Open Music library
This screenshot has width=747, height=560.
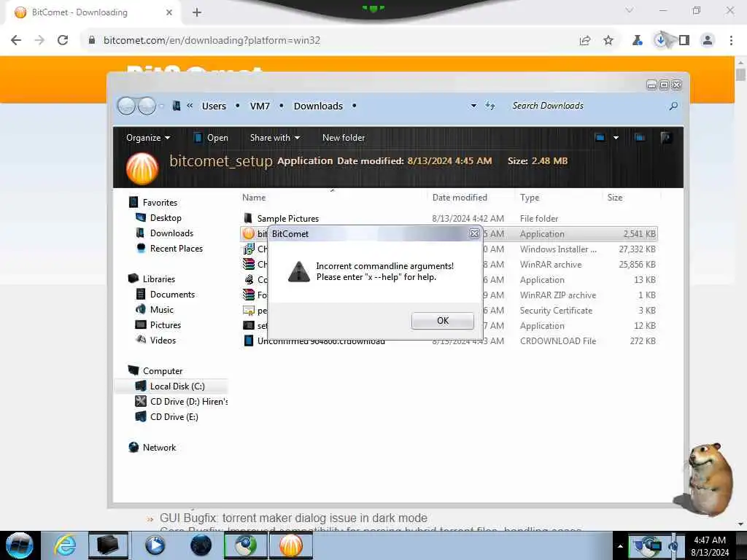click(x=161, y=309)
